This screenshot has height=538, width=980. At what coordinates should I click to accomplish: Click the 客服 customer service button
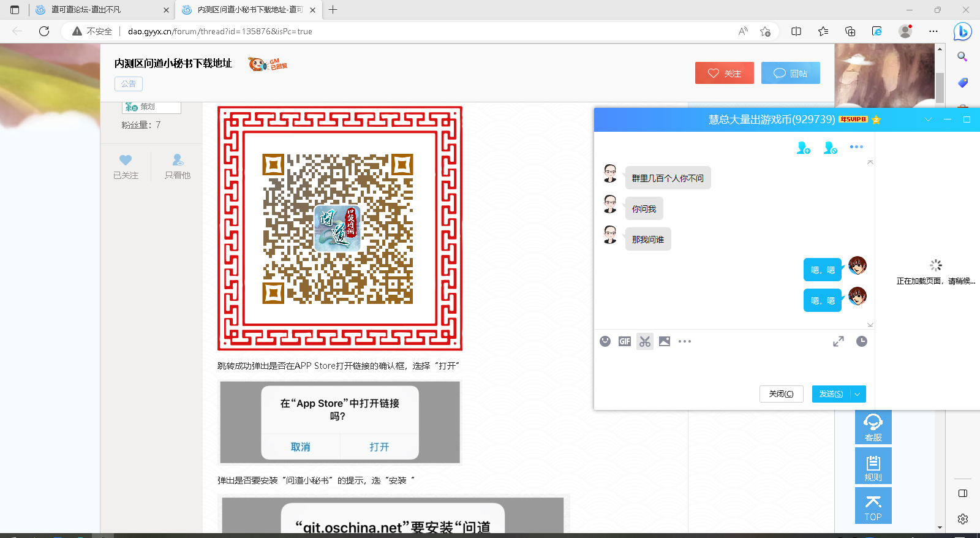(873, 427)
